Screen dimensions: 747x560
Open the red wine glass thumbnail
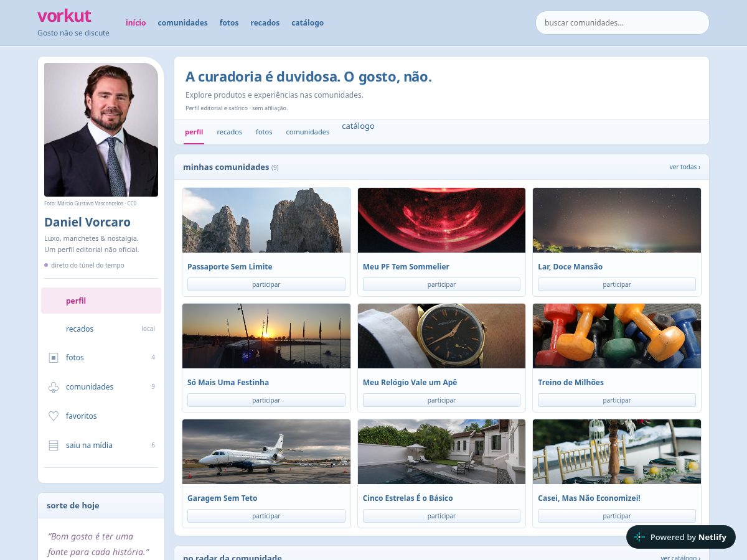(x=441, y=220)
